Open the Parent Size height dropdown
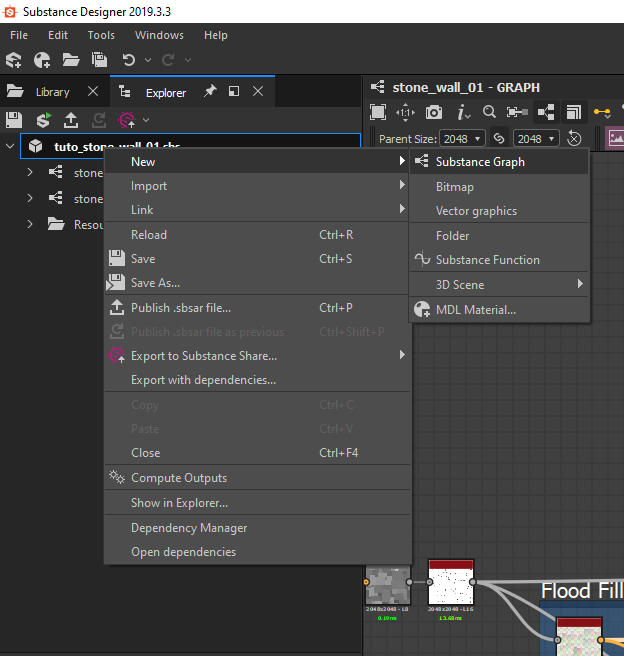This screenshot has width=624, height=656. pyautogui.click(x=536, y=138)
